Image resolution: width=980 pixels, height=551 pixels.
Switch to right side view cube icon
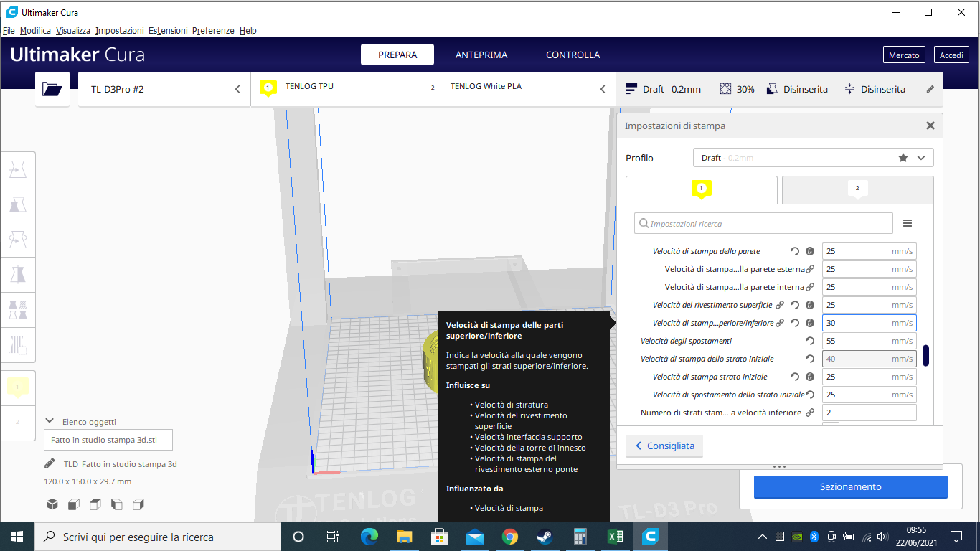(x=139, y=504)
